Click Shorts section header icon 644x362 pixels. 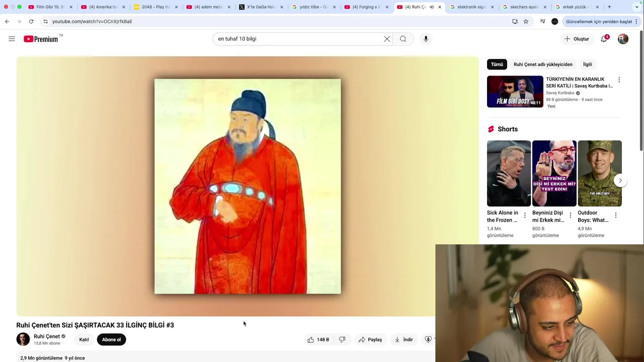point(491,129)
